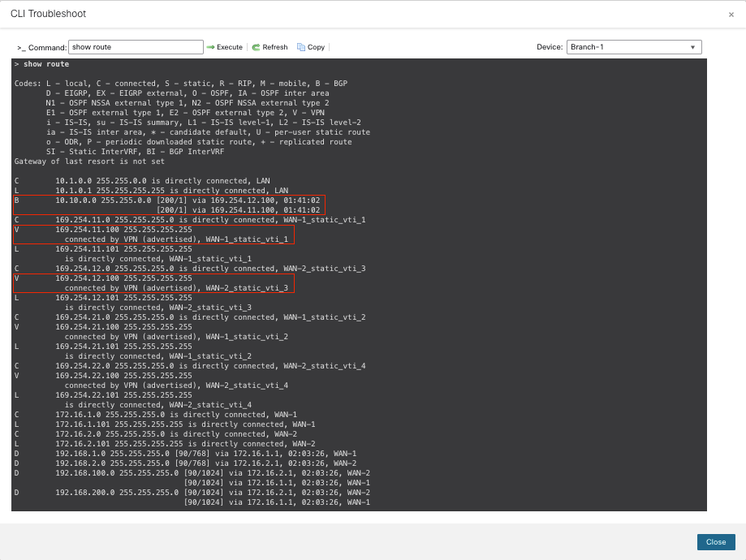Click 'connected by VPN (advertised), WAN-2_static_vti_3'
This screenshot has width=746, height=560.
pos(176,288)
